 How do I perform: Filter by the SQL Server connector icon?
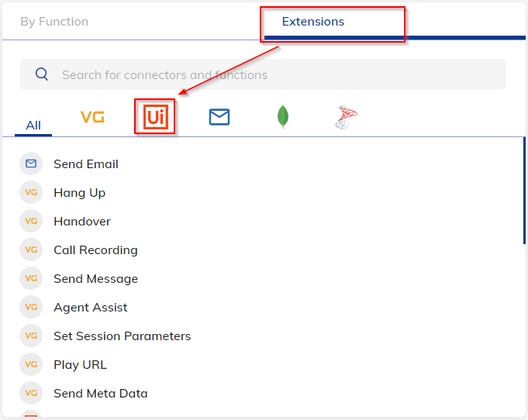(346, 117)
